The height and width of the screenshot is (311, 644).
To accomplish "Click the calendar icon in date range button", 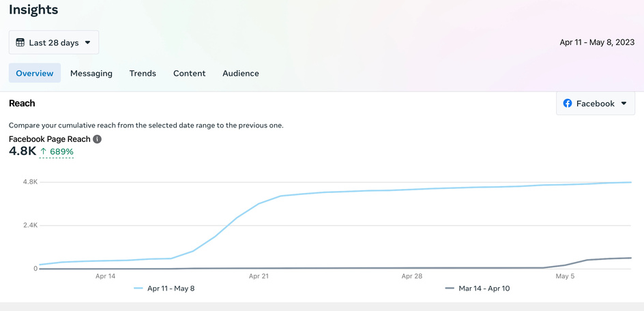I will [20, 42].
